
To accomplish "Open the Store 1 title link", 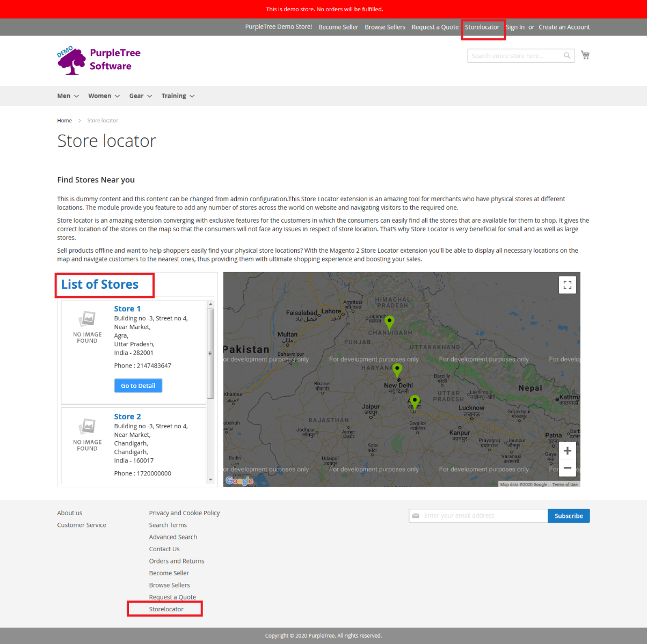I will 127,309.
